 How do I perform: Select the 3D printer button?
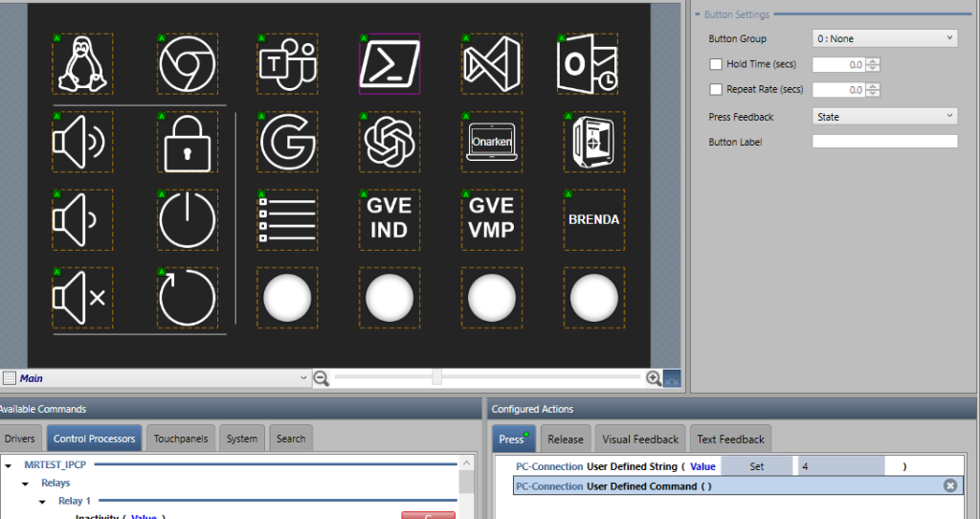click(593, 142)
